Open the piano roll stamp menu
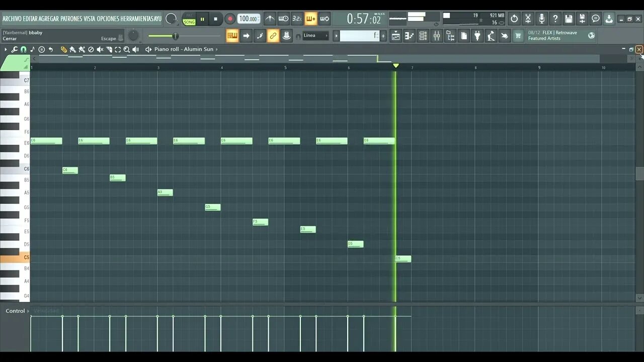This screenshot has height=362, width=644. (42, 49)
